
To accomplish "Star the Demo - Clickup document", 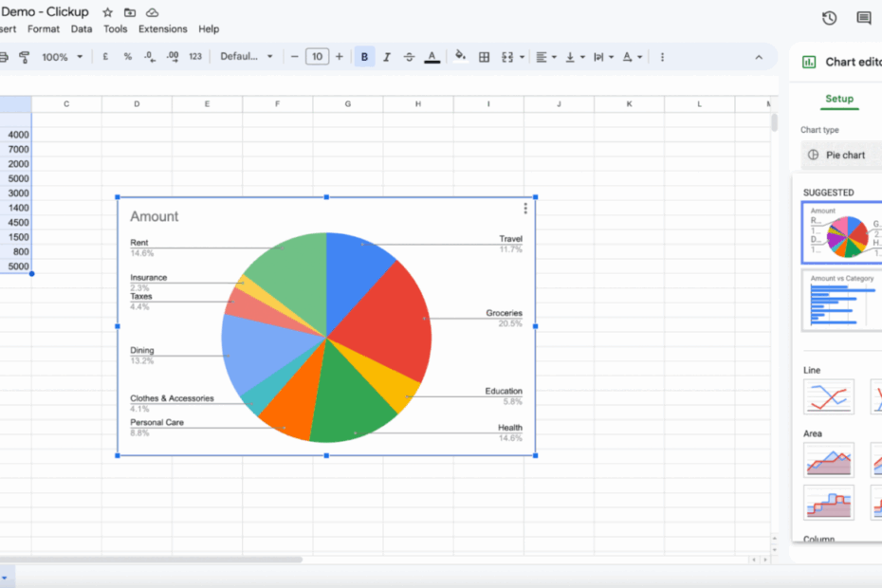I will click(107, 11).
